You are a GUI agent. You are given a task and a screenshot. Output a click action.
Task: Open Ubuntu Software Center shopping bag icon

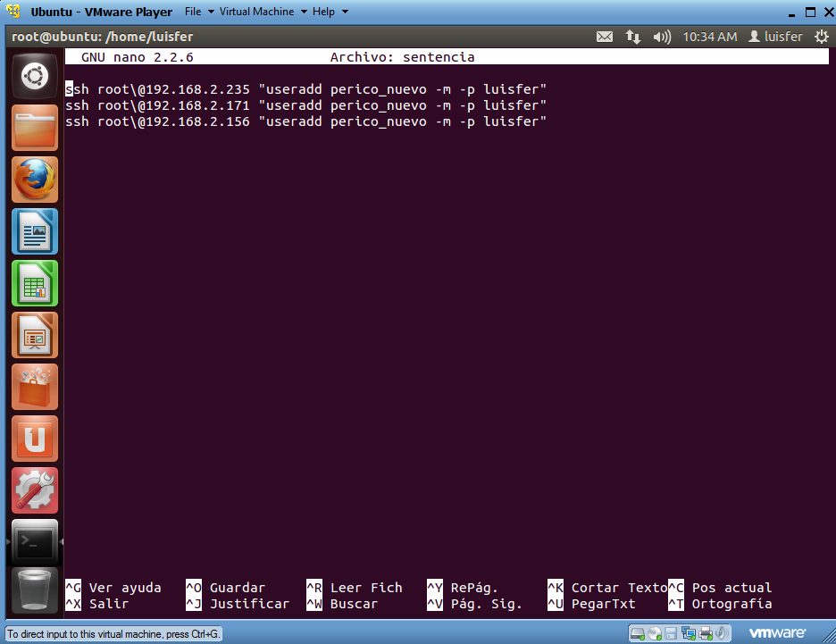(35, 387)
